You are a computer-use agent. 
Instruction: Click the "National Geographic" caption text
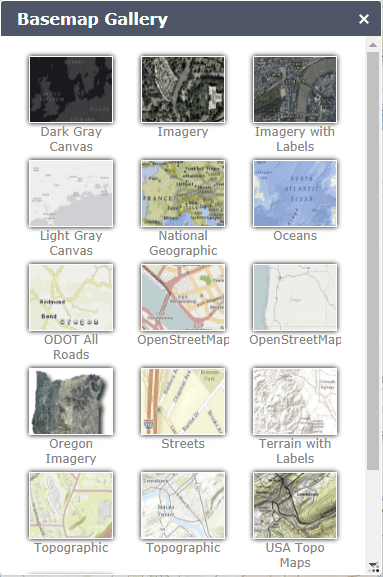[183, 243]
